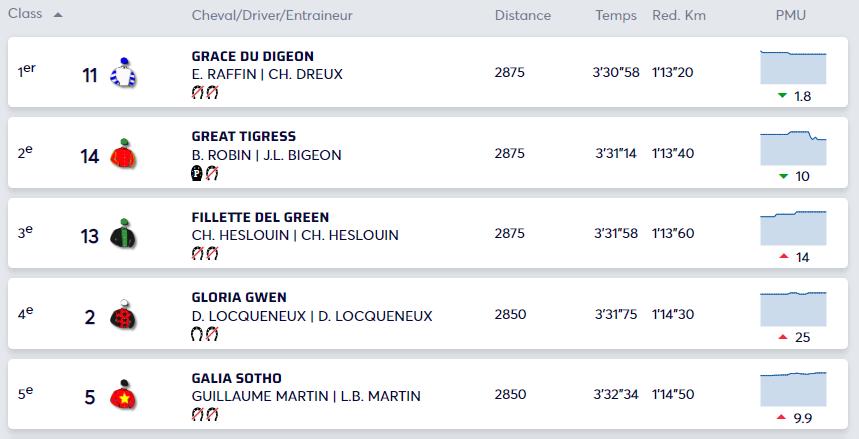Click the Distance column header
The image size is (859, 439).
click(522, 16)
